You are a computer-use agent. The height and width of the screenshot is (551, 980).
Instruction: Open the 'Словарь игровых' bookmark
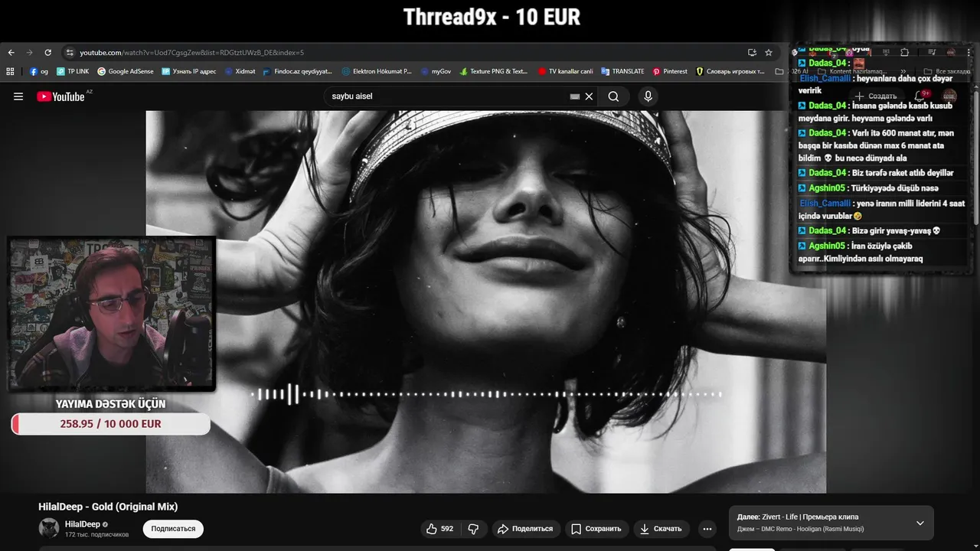pyautogui.click(x=730, y=71)
